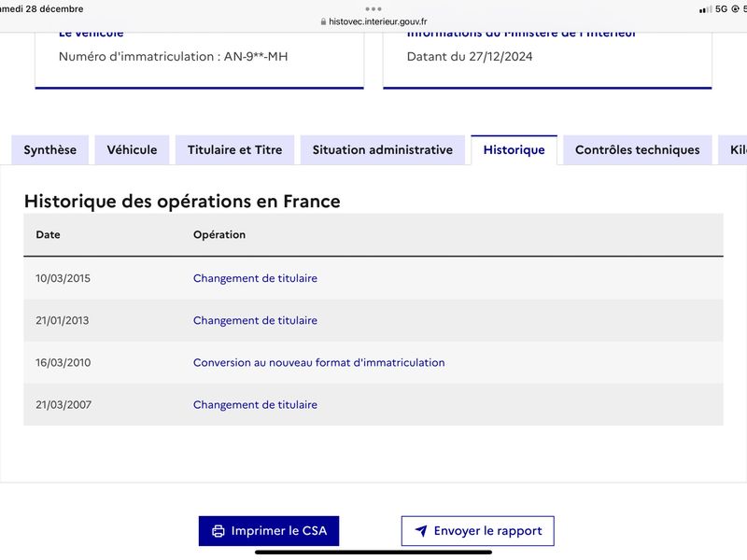Open the Titulaire et Titre tab
Viewport: 747px width, 560px height.
(235, 150)
